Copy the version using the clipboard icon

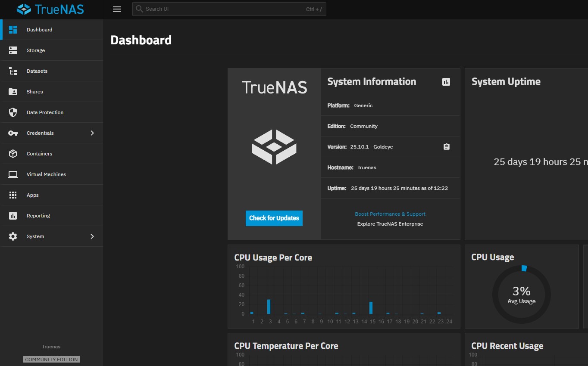point(446,146)
